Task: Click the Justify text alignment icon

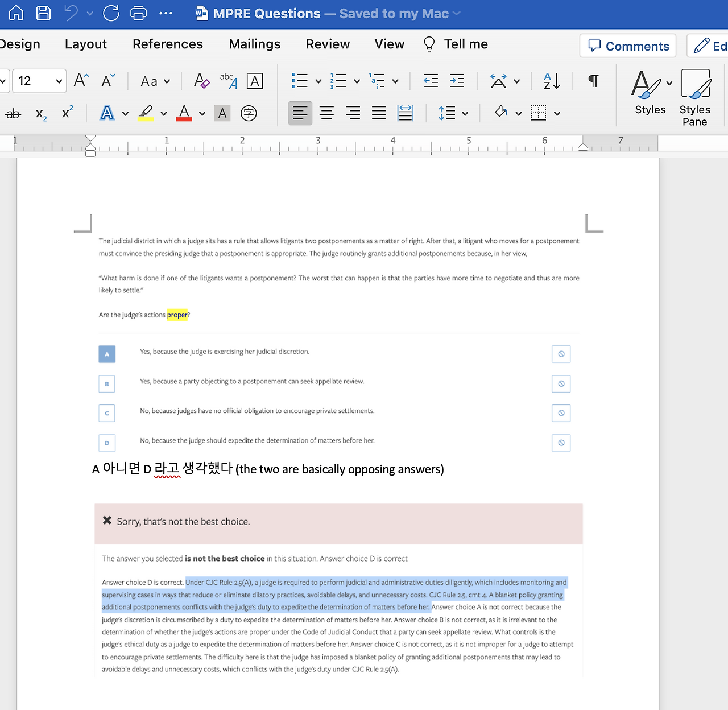Action: click(x=379, y=113)
